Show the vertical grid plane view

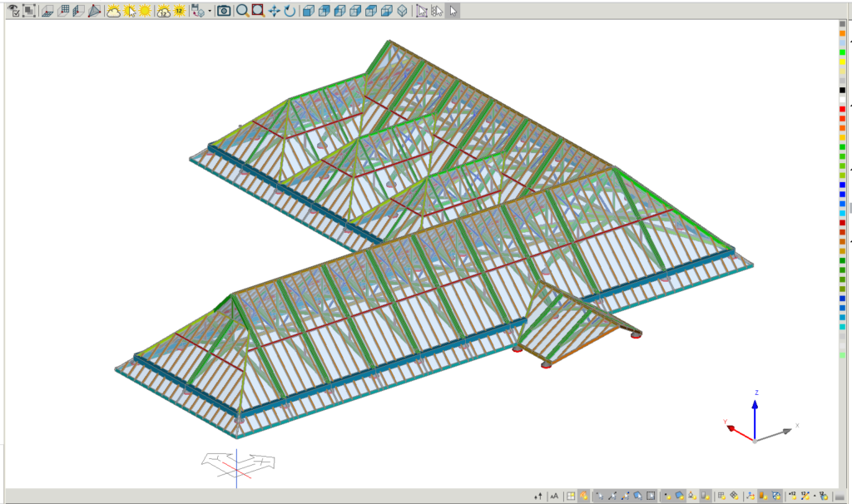[63, 11]
